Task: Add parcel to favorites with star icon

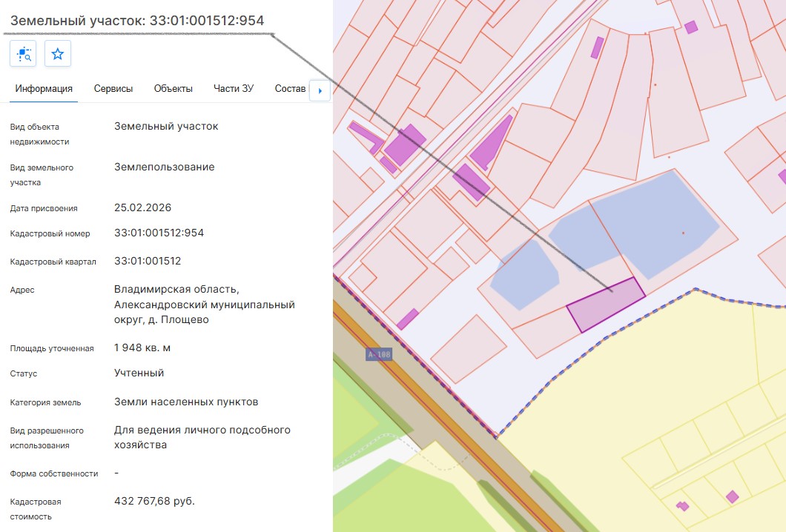Action: pos(58,53)
